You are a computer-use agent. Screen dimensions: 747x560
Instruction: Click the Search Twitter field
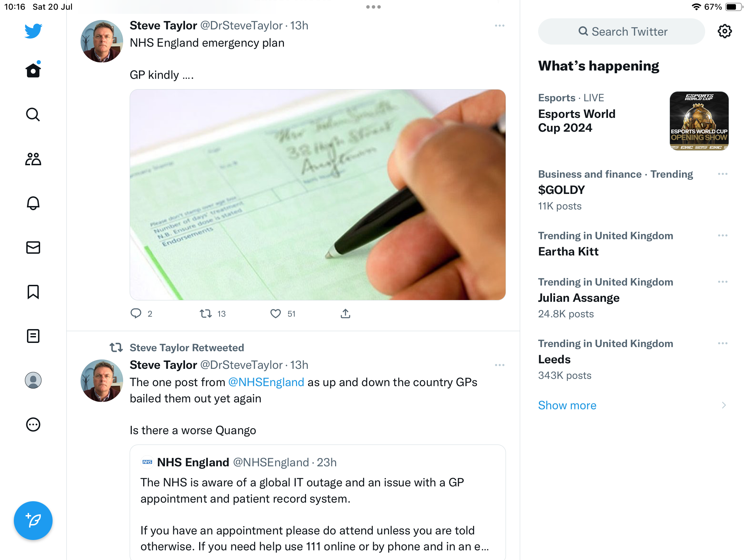click(621, 31)
